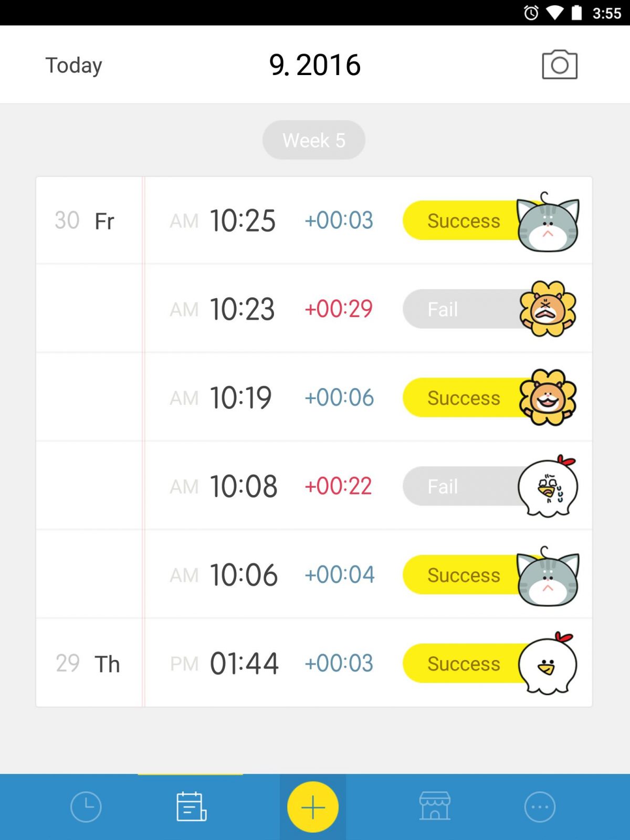630x840 pixels.
Task: Select the Fail badge for 10:23 AM
Action: click(451, 309)
